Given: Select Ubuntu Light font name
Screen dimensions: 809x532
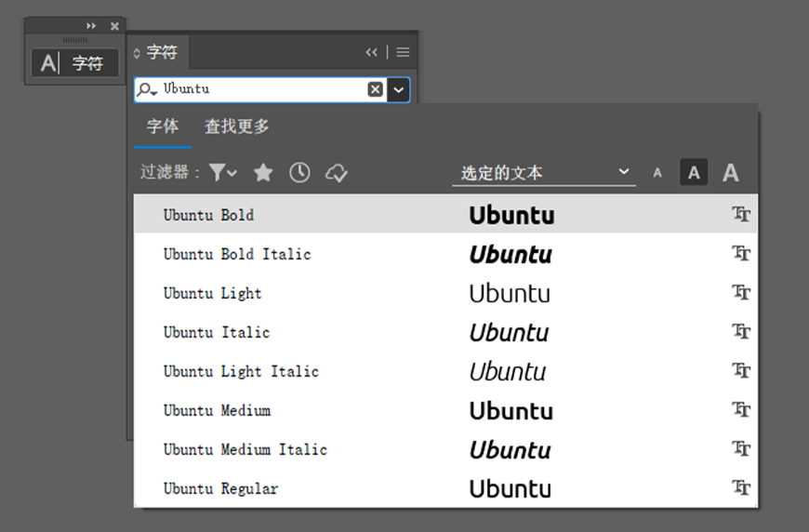Looking at the screenshot, I should tap(213, 294).
